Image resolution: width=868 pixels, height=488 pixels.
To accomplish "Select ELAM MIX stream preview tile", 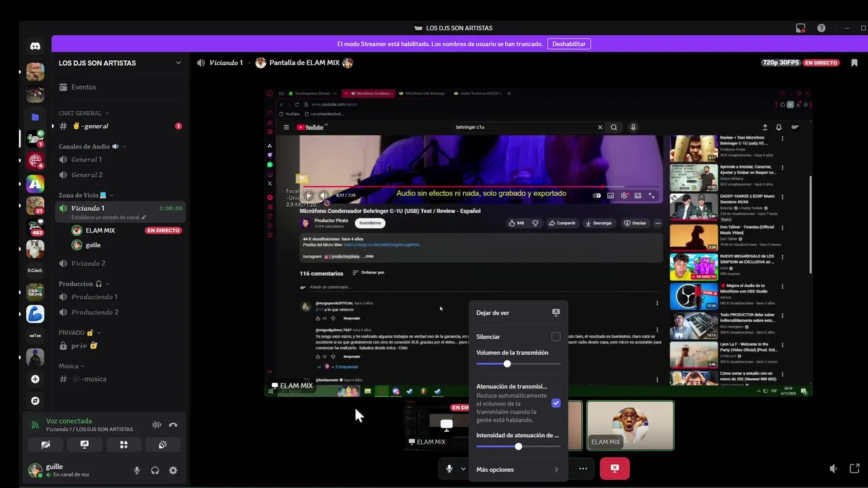I will (437, 426).
